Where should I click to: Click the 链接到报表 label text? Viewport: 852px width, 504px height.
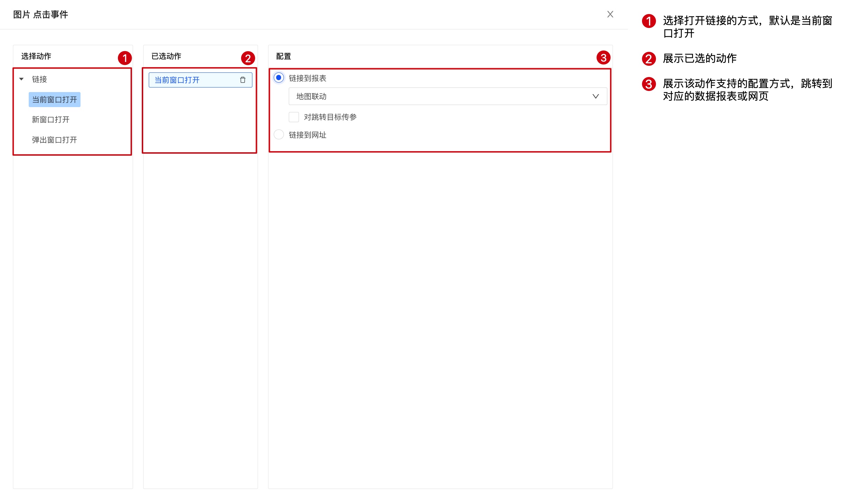click(x=308, y=78)
